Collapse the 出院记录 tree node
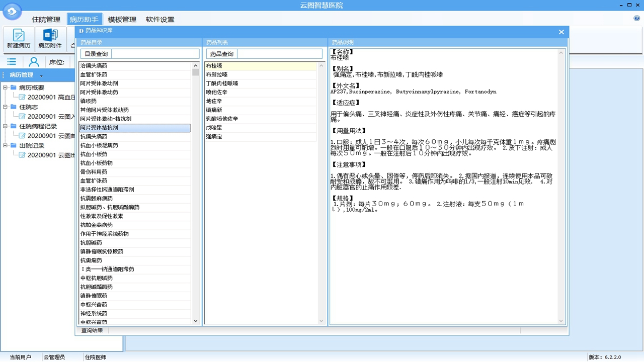The image size is (644, 362). point(6,146)
